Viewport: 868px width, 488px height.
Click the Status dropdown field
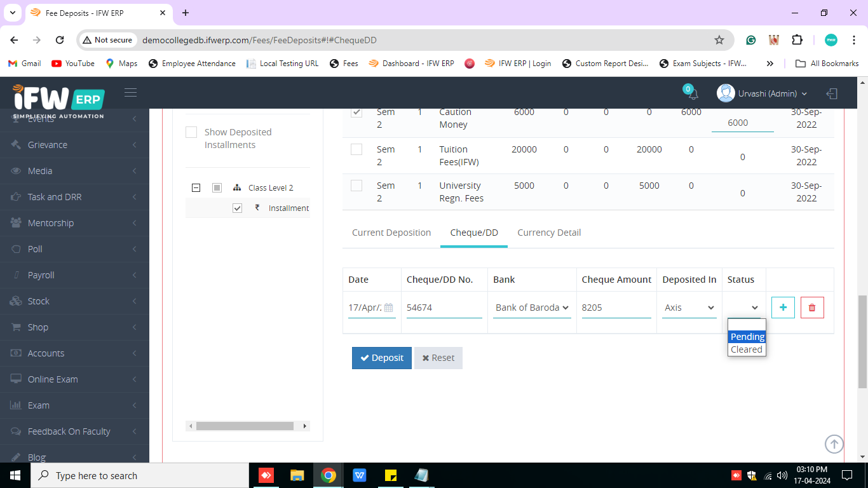pos(744,308)
